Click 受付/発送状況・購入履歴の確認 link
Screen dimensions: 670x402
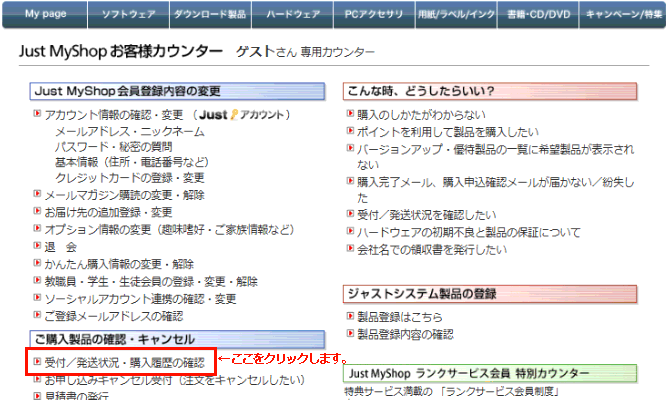click(125, 363)
